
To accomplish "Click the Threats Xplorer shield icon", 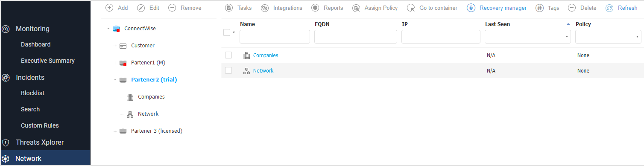I will (x=6, y=143).
